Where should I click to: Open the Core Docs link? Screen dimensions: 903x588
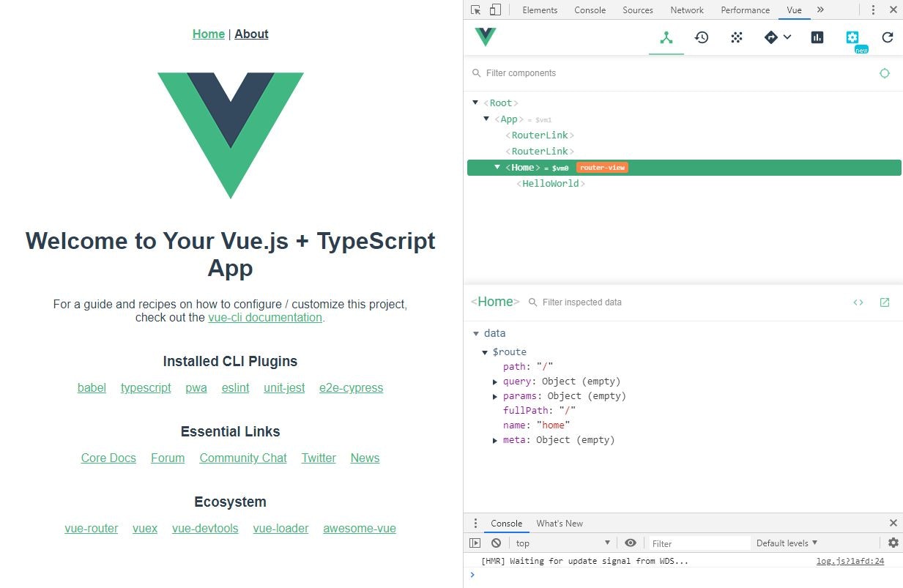pyautogui.click(x=108, y=458)
